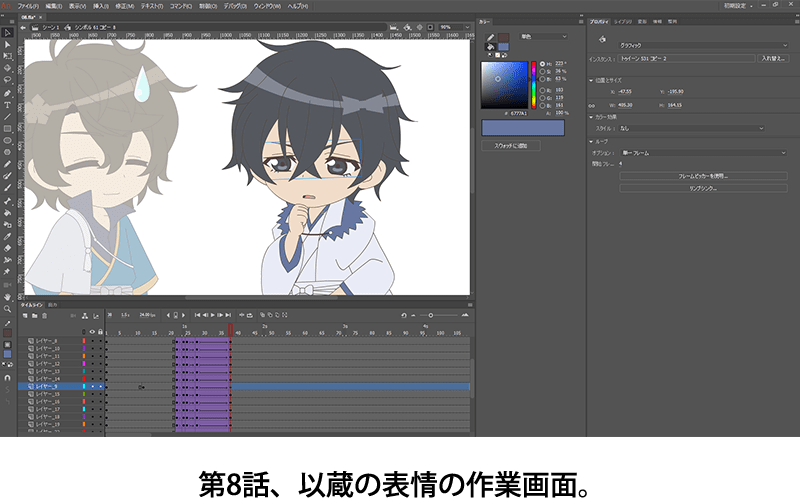Select the Pen tool
The image size is (800, 498).
(x=7, y=93)
